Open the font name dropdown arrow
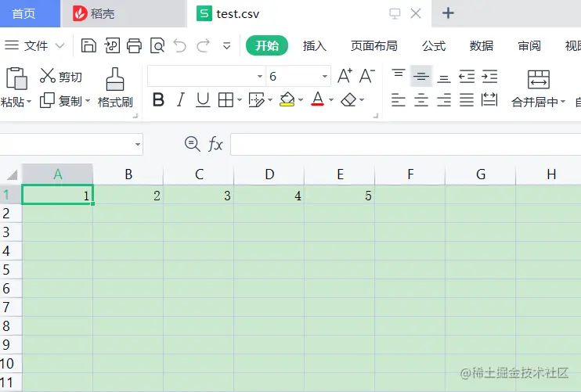Screen dimensions: 581x392 [260, 76]
